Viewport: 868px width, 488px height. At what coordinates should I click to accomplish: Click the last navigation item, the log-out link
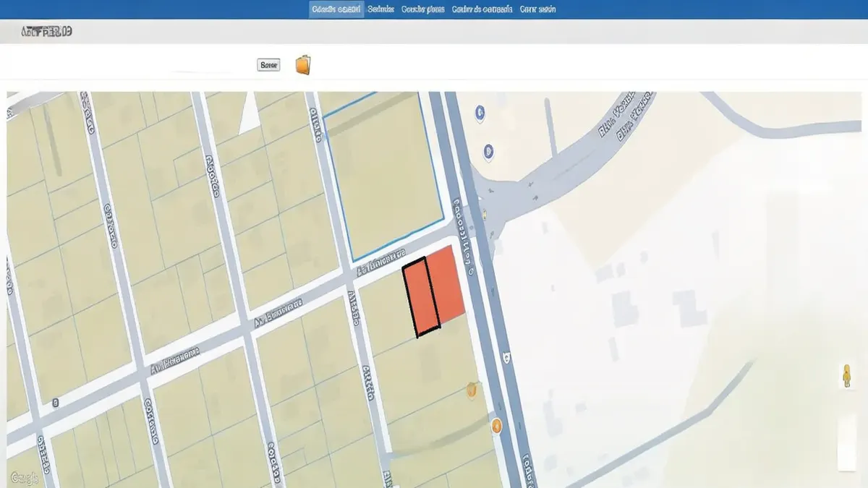pos(538,9)
